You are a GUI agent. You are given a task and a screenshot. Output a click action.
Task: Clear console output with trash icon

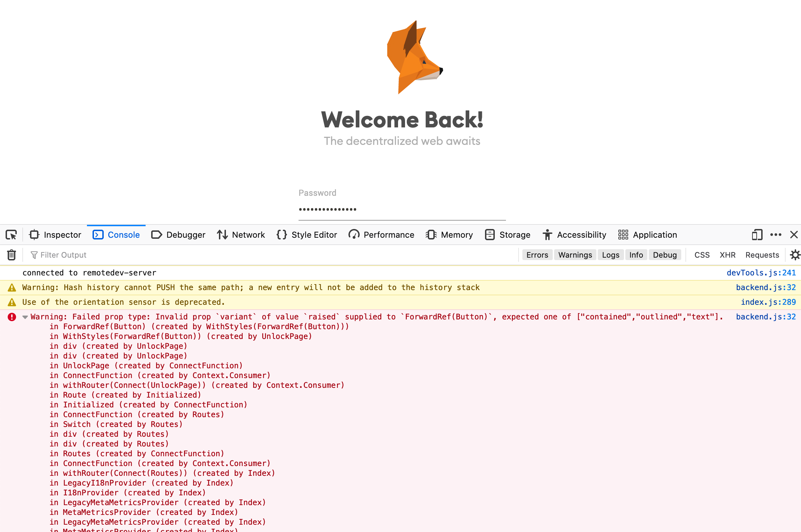point(12,255)
